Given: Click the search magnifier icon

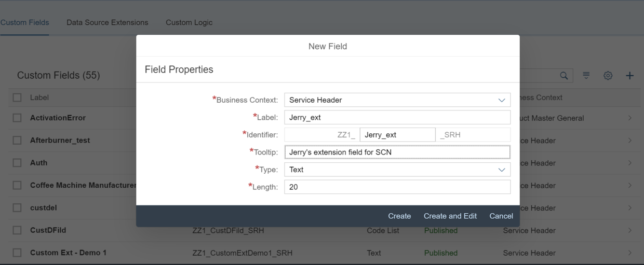Looking at the screenshot, I should pos(563,76).
